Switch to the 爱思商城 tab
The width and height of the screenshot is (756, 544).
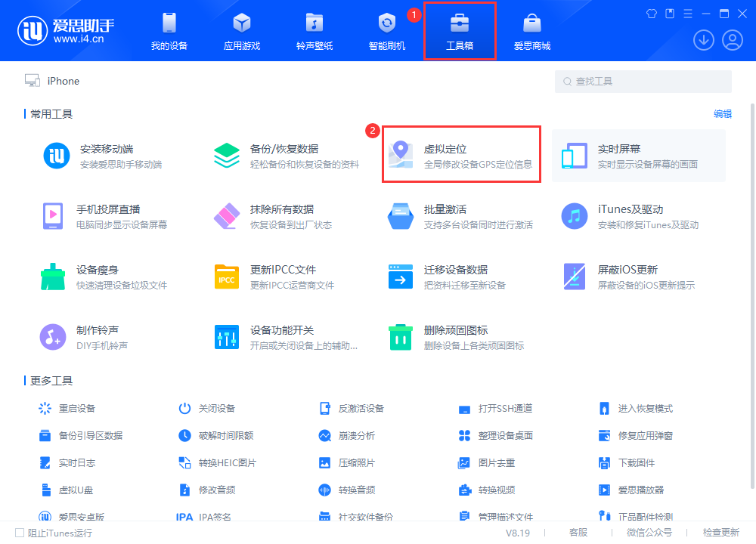click(534, 30)
